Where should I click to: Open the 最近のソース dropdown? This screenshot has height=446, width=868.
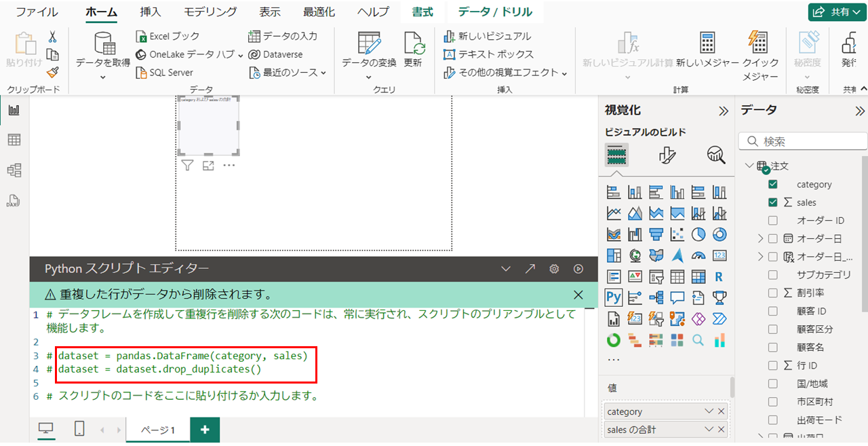pyautogui.click(x=288, y=73)
